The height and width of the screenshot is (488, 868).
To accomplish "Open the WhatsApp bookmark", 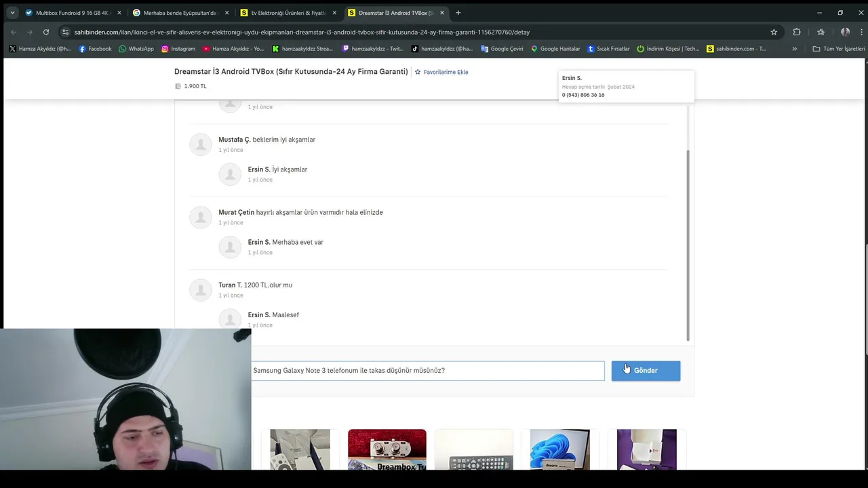I will point(136,49).
